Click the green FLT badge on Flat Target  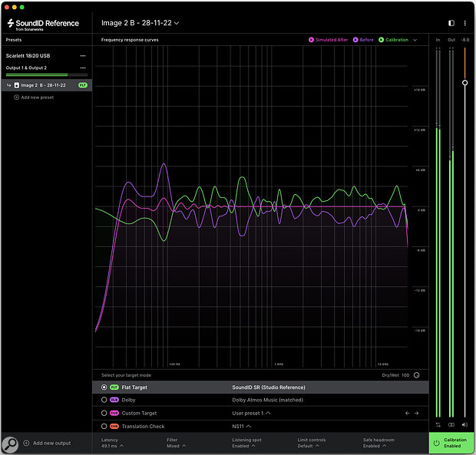[114, 387]
